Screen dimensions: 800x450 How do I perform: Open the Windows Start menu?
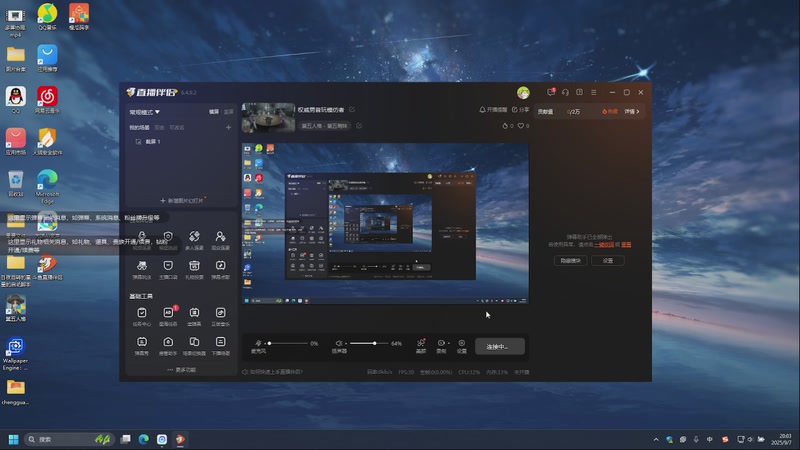(x=13, y=439)
